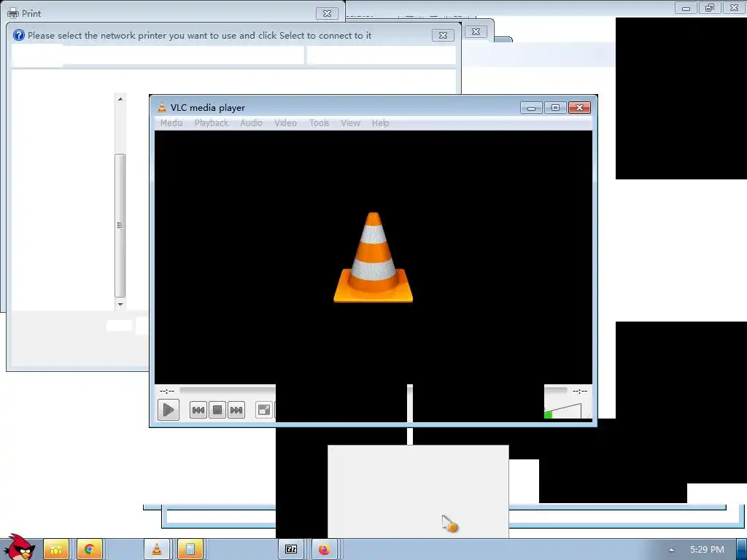Image resolution: width=747 pixels, height=560 pixels.
Task: Skip to previous media in VLC
Action: coord(198,410)
